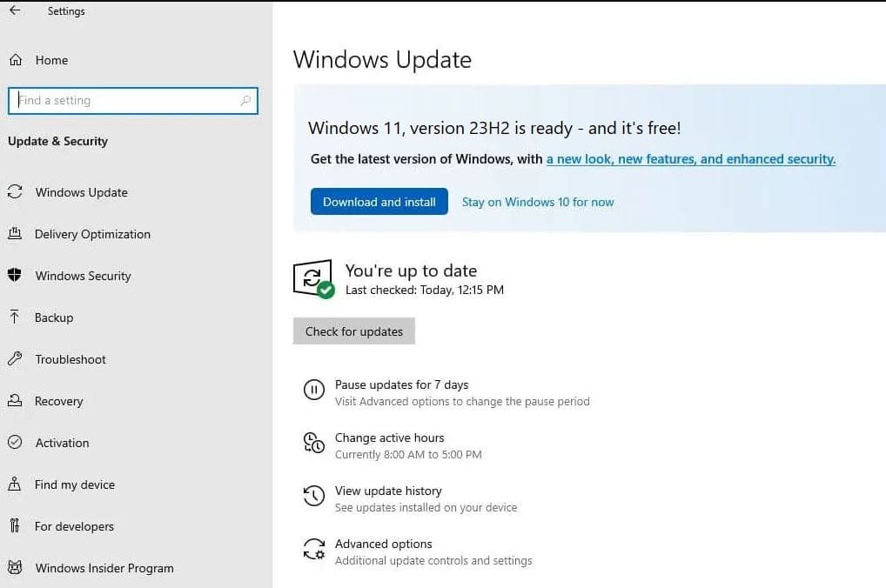
Task: Click the Home house icon
Action: [16, 60]
